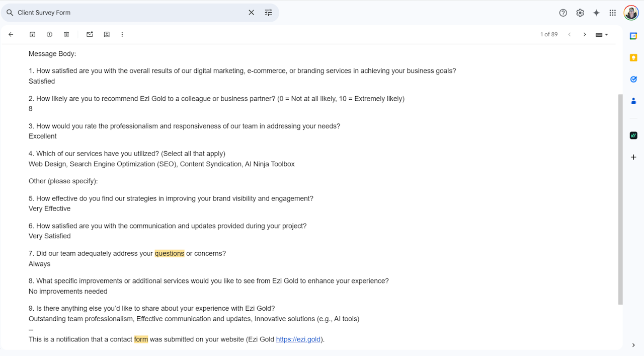Clear the search with the X icon
This screenshot has width=644, height=356.
click(x=252, y=13)
